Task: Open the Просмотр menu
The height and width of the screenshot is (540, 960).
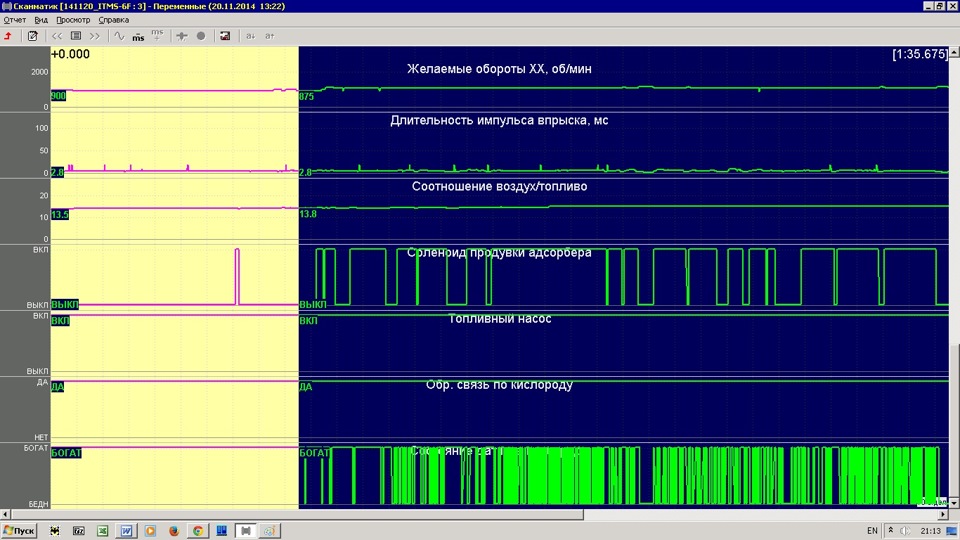Action: coord(73,20)
